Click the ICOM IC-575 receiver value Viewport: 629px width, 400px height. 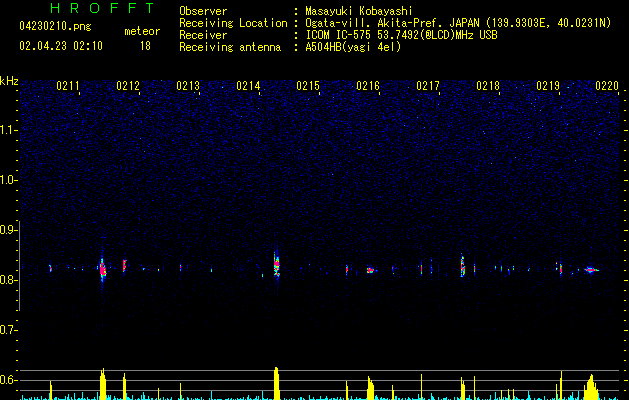point(401,35)
